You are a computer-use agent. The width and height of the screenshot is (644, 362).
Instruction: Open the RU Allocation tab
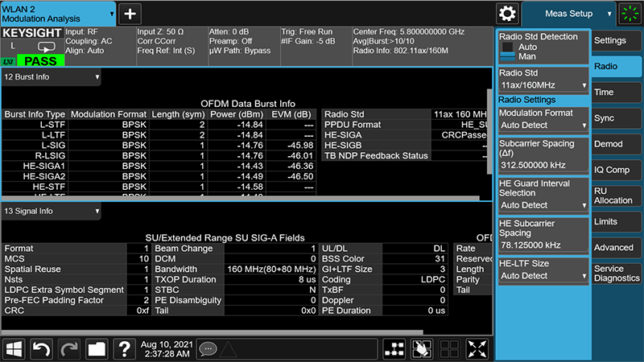617,195
